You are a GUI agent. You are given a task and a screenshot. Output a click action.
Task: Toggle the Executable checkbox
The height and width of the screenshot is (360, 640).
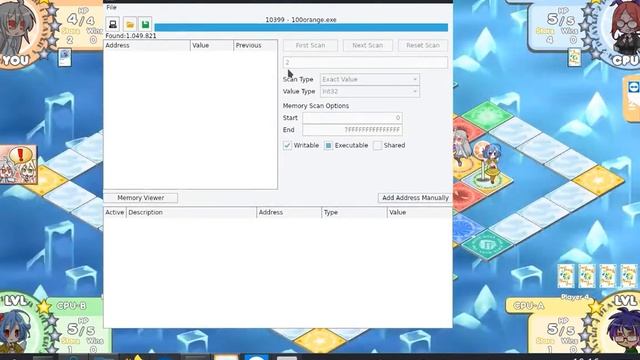(x=329, y=145)
